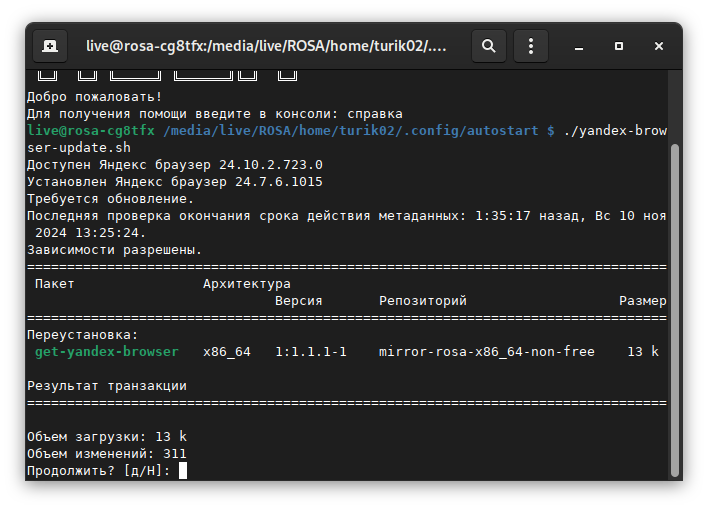Screen dimensions: 708x509
Task: Click the get-yandex-browser package name
Action: (106, 351)
